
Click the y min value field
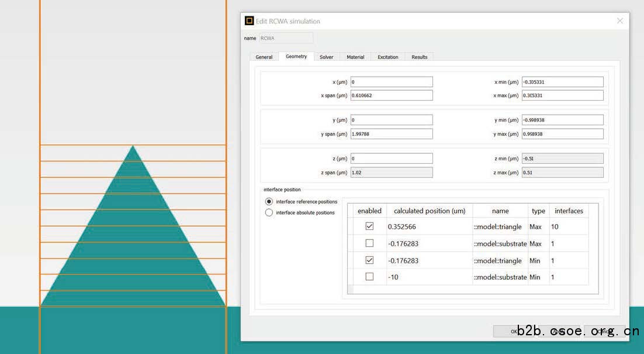[x=562, y=120]
